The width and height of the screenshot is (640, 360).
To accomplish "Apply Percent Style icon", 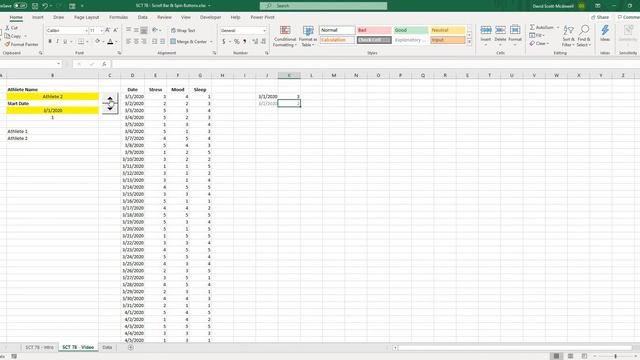I will (236, 41).
